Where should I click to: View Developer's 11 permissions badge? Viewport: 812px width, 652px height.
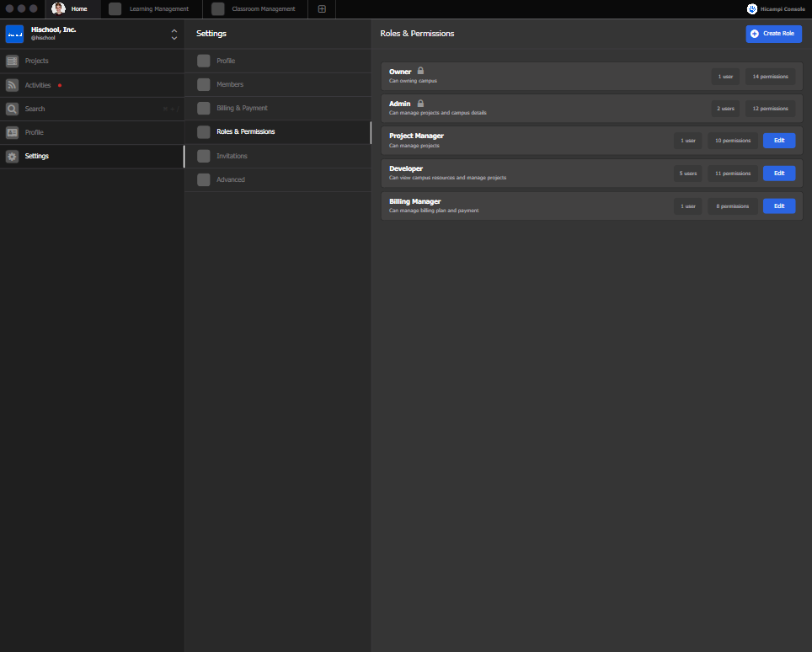(x=732, y=174)
